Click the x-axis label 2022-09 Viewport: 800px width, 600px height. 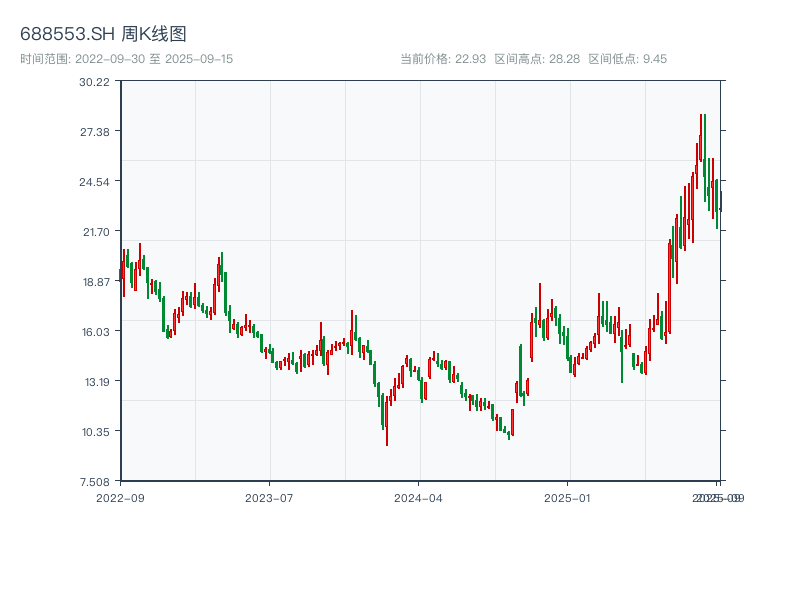pos(120,498)
